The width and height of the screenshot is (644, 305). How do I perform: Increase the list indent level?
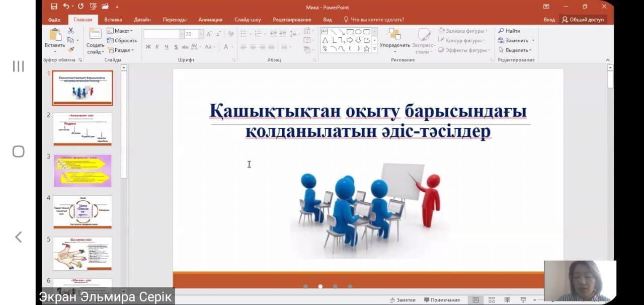[x=283, y=34]
